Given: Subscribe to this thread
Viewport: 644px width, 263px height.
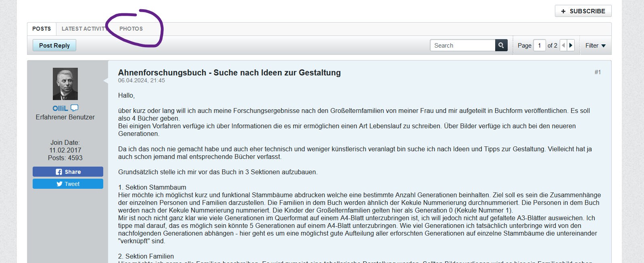Looking at the screenshot, I should point(583,11).
